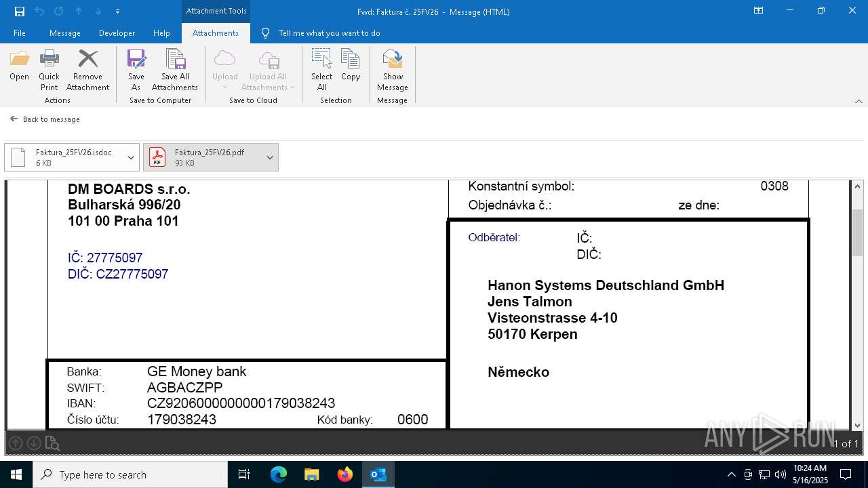Click the IČ: 27775097 text

[105, 258]
